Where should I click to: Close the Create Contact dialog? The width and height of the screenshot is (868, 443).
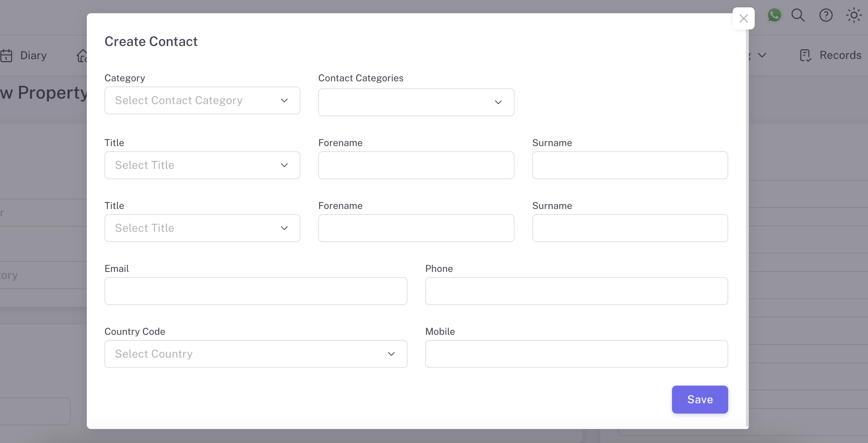coord(743,18)
